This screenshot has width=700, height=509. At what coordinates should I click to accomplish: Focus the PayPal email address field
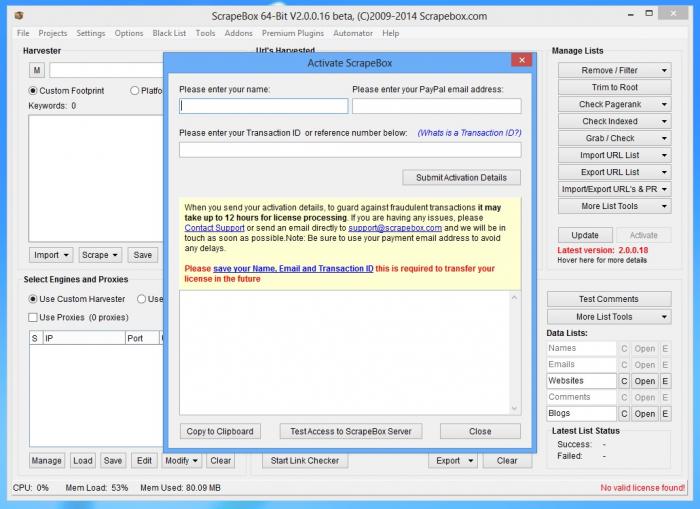pyautogui.click(x=437, y=106)
